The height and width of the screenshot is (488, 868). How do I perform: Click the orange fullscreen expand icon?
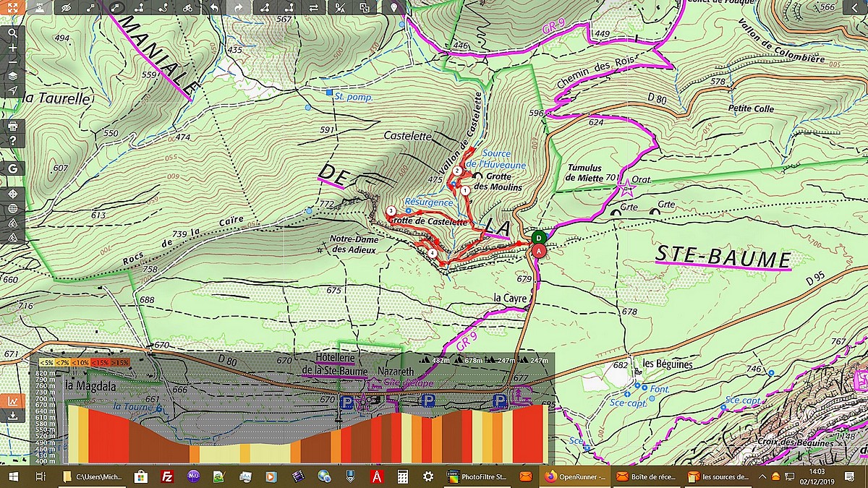(x=12, y=7)
